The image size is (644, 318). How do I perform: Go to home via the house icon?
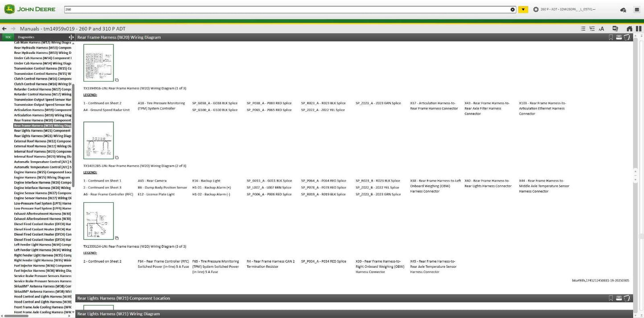click(x=629, y=29)
